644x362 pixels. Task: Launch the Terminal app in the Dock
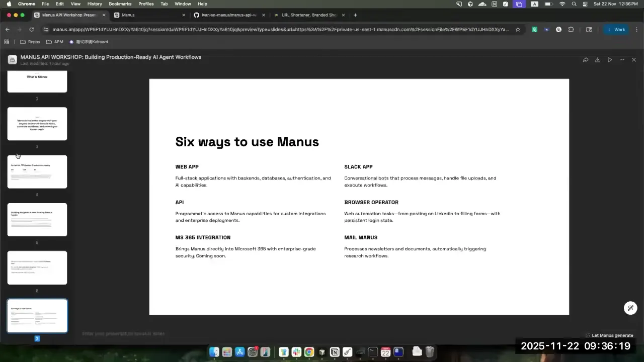[x=373, y=351]
